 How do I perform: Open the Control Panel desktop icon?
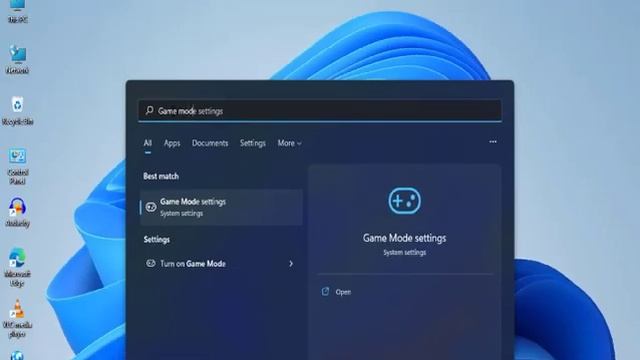18,167
